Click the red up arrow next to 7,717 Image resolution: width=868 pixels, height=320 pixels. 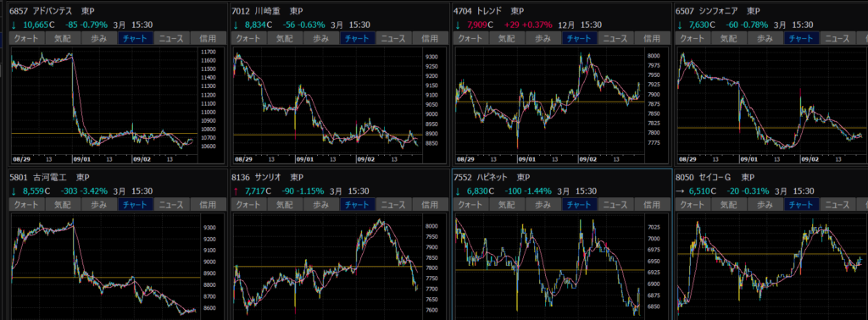click(x=236, y=191)
